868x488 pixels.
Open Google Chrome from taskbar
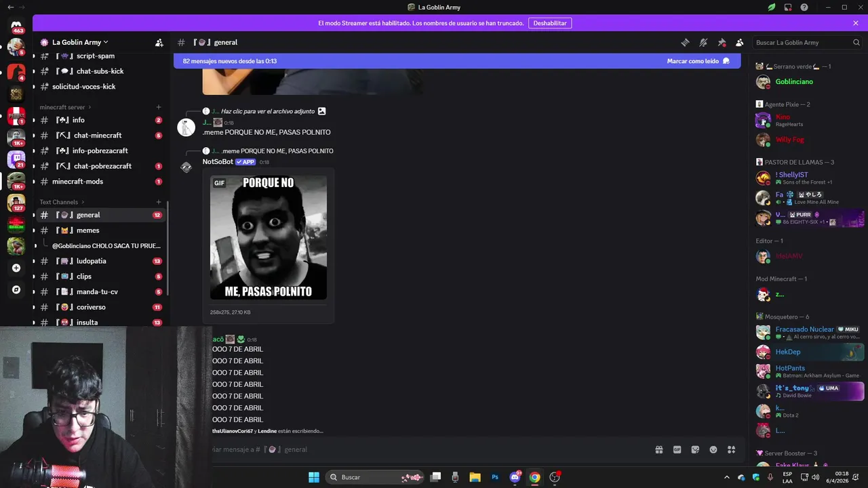[x=535, y=477]
